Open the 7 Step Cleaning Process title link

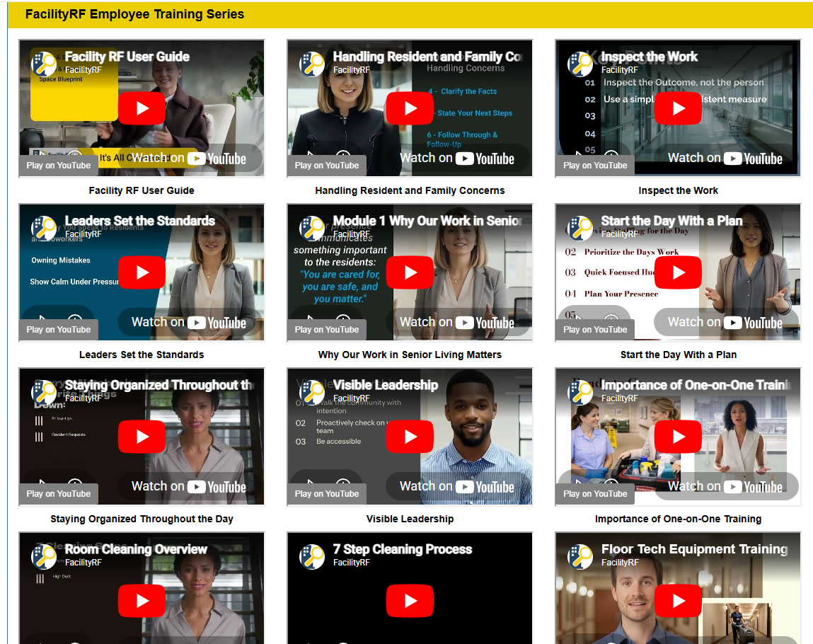pyautogui.click(x=403, y=549)
